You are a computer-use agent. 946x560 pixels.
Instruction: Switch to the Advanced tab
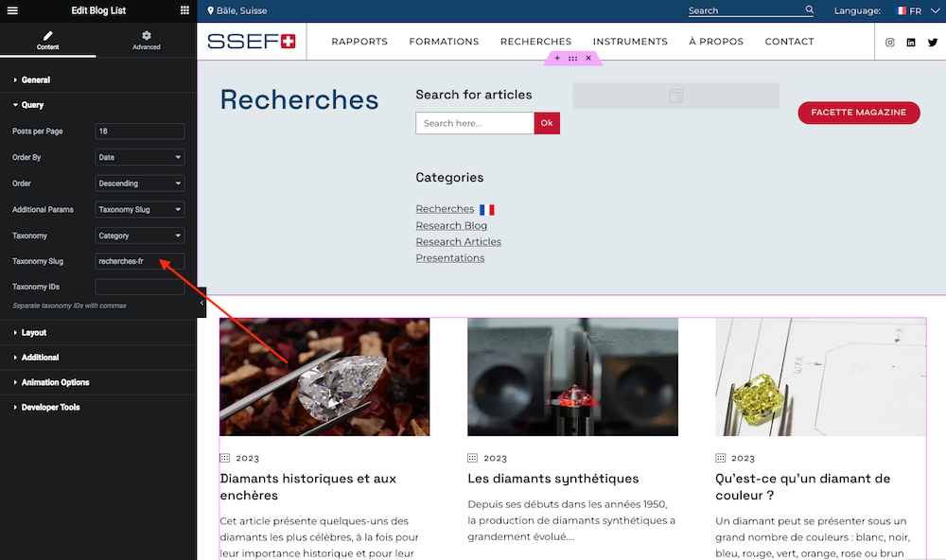pos(147,41)
